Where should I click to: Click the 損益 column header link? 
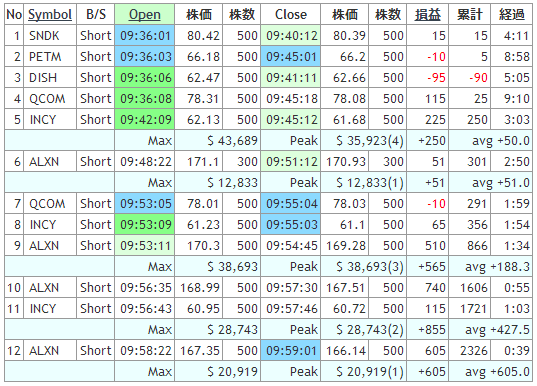click(x=427, y=14)
